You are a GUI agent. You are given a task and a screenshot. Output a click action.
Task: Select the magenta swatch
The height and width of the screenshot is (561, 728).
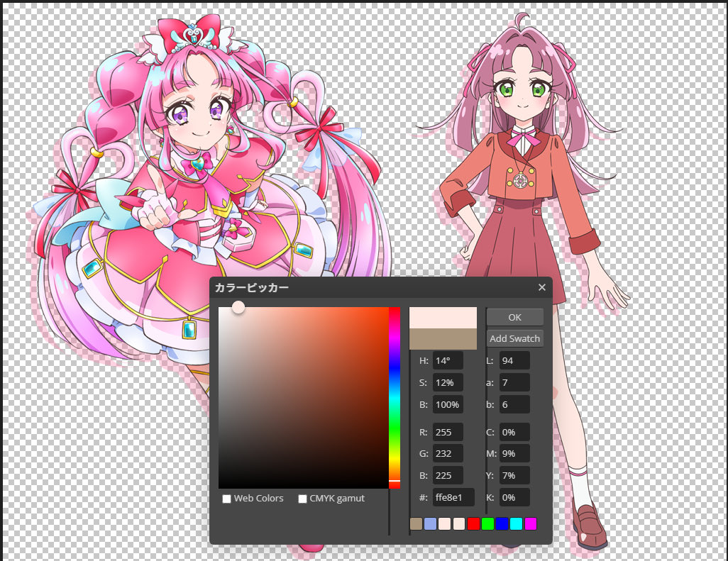[x=531, y=524]
